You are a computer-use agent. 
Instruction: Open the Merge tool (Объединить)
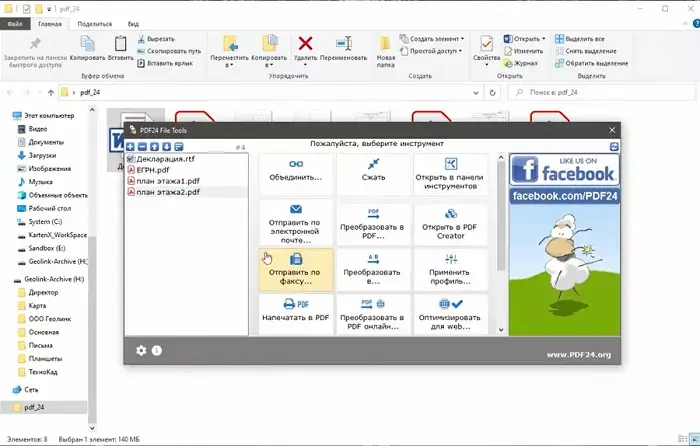(296, 174)
